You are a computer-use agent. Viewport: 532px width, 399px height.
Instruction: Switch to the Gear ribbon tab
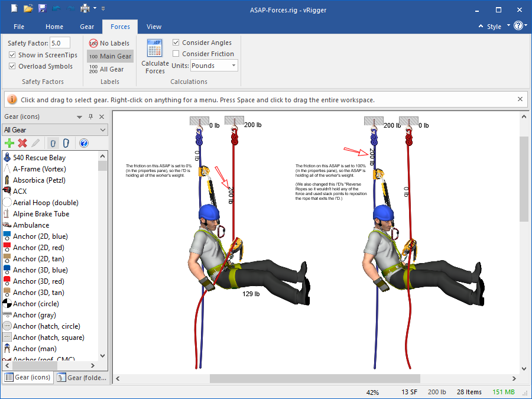pos(87,27)
